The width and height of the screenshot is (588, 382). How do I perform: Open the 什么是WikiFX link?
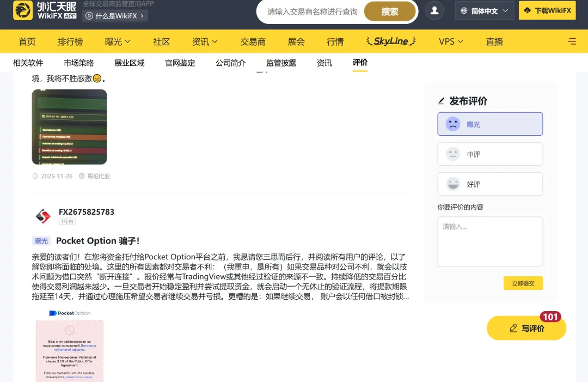tap(115, 16)
